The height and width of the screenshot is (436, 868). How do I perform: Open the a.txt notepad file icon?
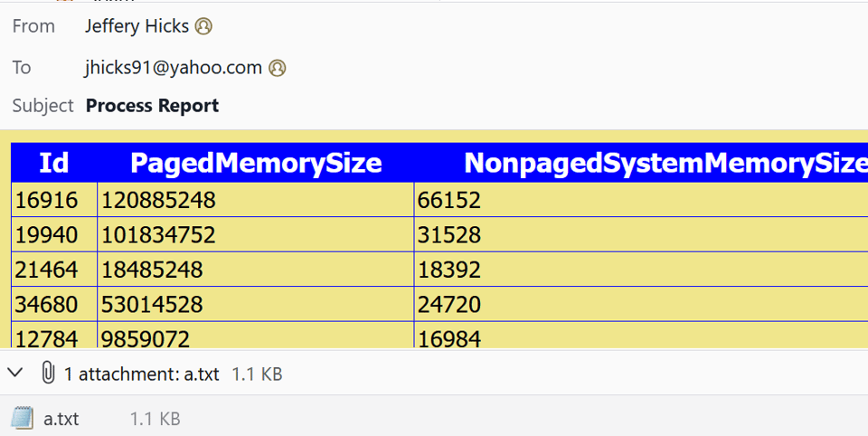click(x=22, y=418)
